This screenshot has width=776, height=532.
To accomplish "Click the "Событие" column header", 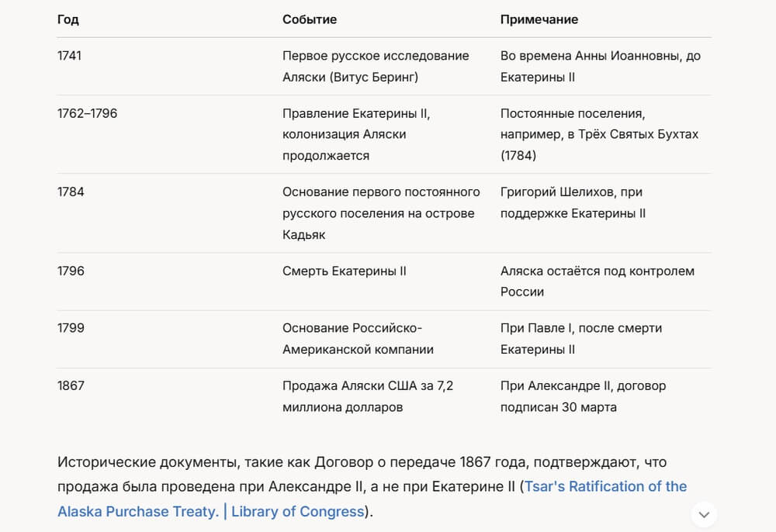I will coord(309,19).
